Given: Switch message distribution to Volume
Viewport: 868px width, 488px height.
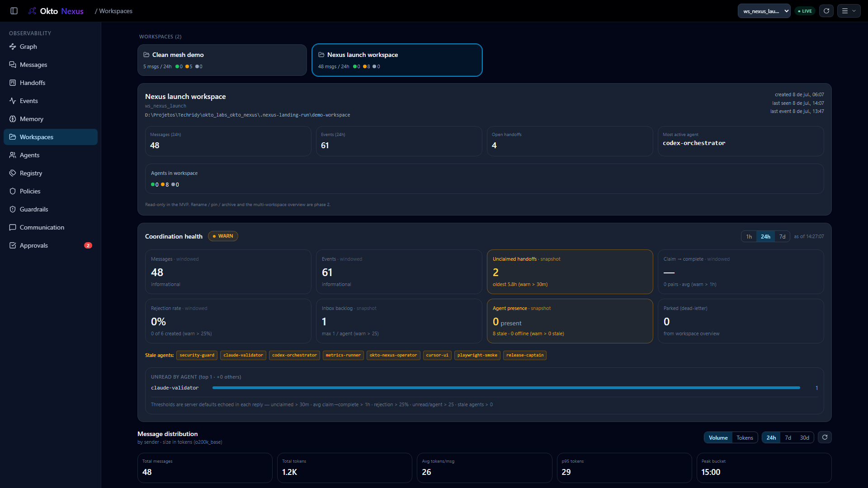Looking at the screenshot, I should point(718,437).
